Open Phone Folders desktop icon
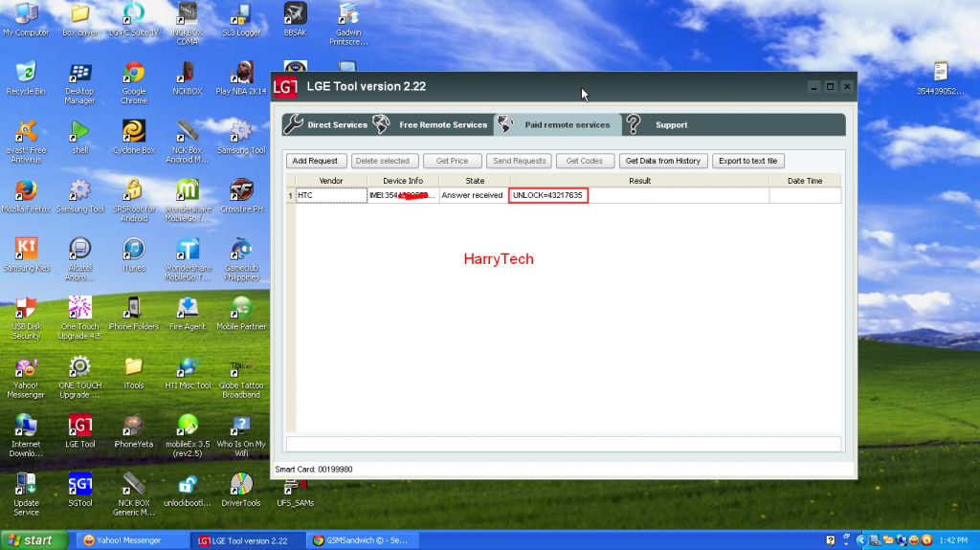 point(134,313)
